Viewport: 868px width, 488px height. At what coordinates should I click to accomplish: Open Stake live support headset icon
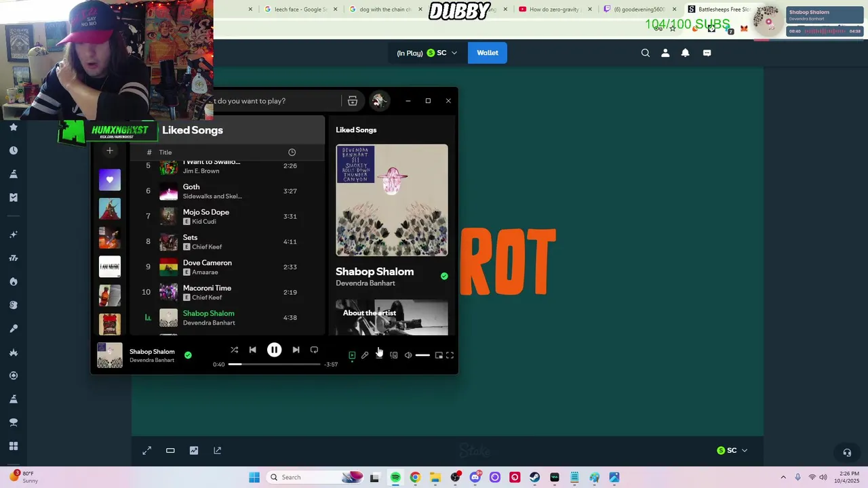(847, 453)
